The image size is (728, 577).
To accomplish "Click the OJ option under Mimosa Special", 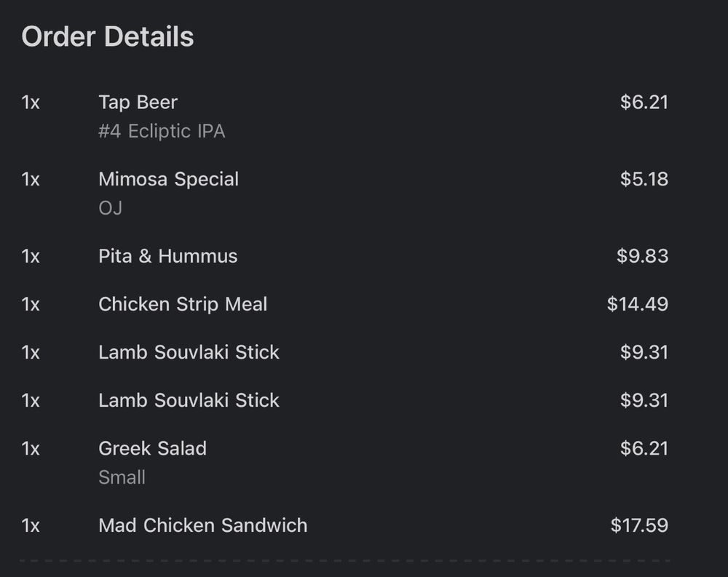I will 110,209.
